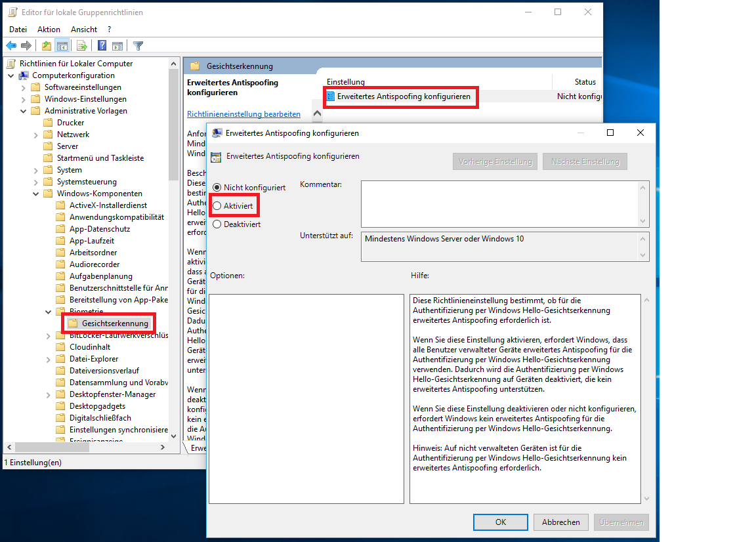This screenshot has width=756, height=542.
Task: Click the Aufgabenplanung folder icon
Action: click(x=60, y=276)
